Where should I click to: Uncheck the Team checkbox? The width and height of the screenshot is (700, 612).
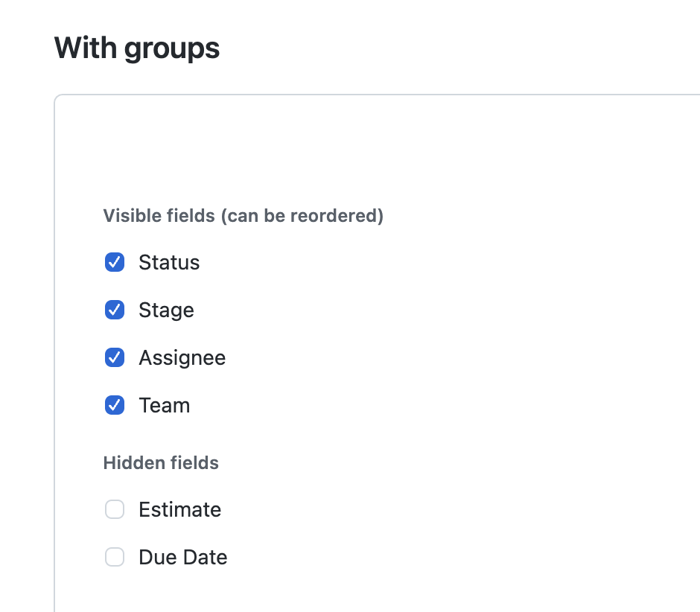click(115, 405)
